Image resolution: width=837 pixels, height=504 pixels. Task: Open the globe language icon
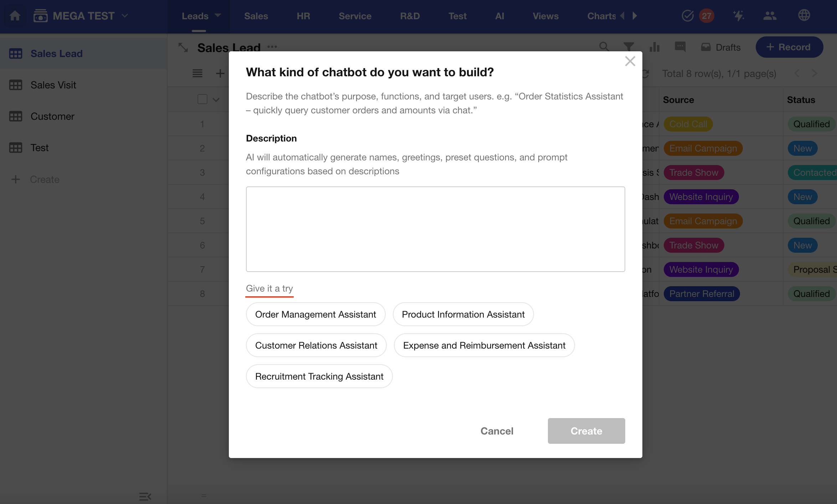(x=804, y=16)
